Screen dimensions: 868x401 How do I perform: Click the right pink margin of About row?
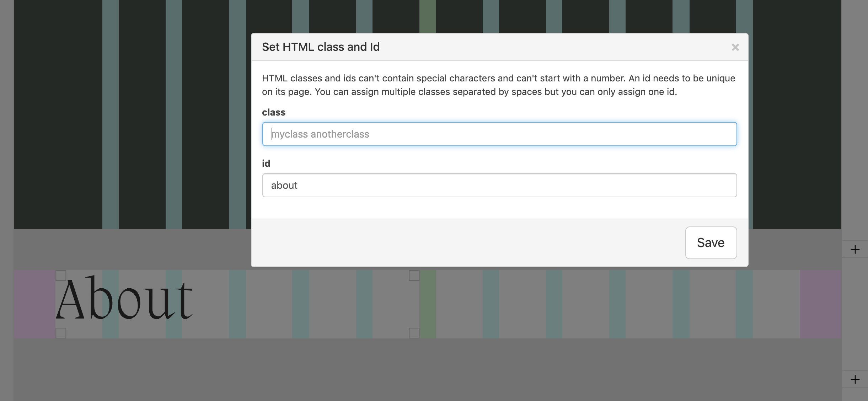(x=820, y=304)
